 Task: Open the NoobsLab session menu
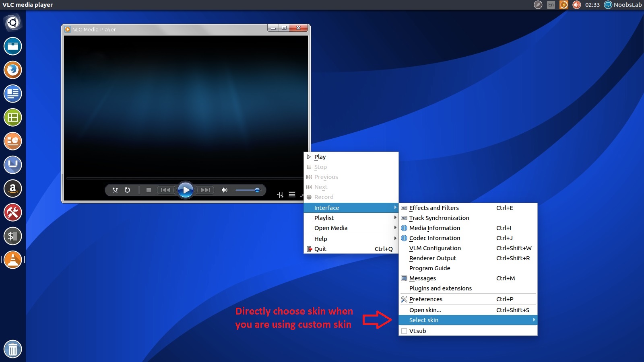pos(623,5)
